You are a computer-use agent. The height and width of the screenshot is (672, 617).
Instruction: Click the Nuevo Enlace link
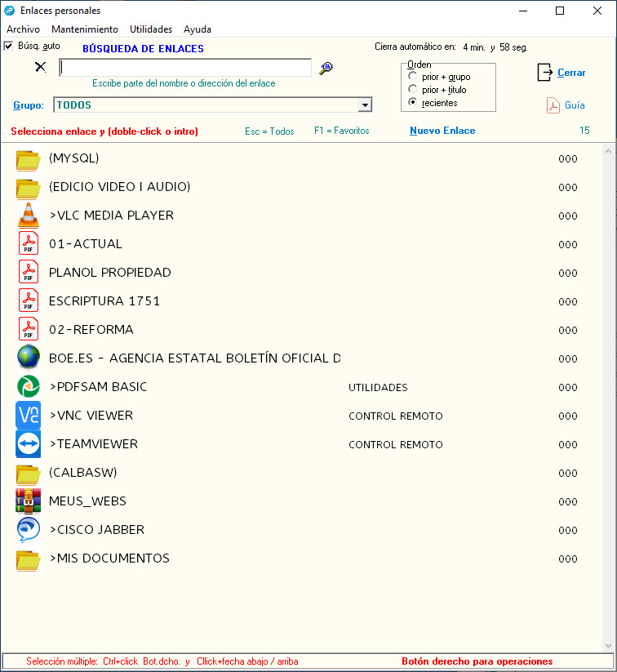click(x=442, y=131)
